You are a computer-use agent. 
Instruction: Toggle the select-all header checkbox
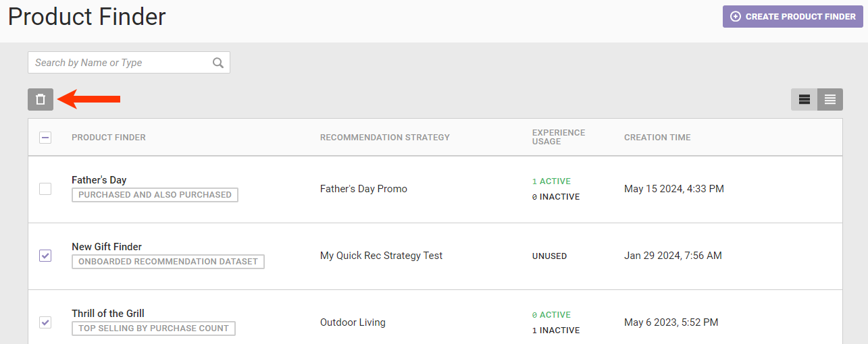pos(45,138)
